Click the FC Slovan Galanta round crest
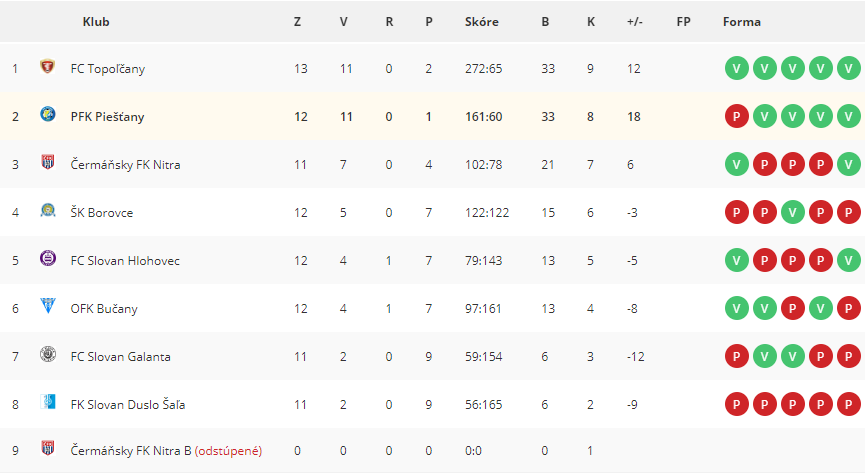 point(48,354)
